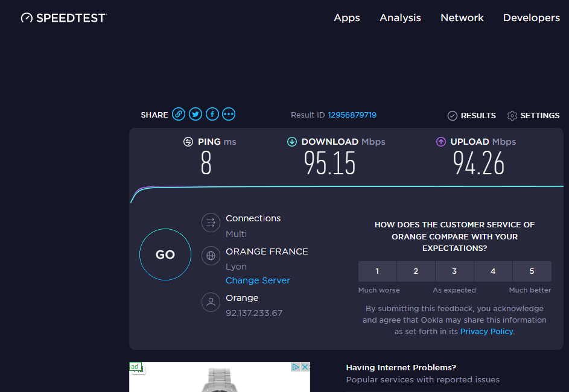
Task: Start the test with GO button
Action: click(x=165, y=254)
